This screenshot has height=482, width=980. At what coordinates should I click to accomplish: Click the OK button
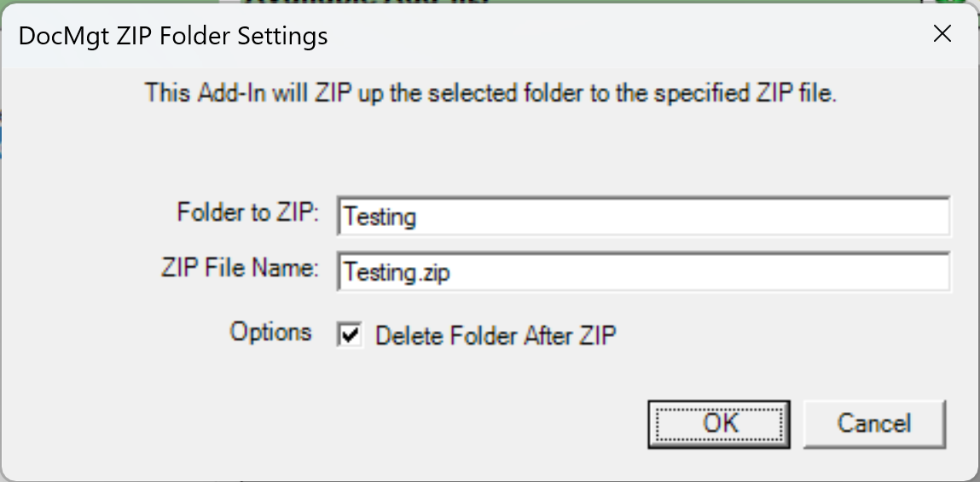point(720,423)
